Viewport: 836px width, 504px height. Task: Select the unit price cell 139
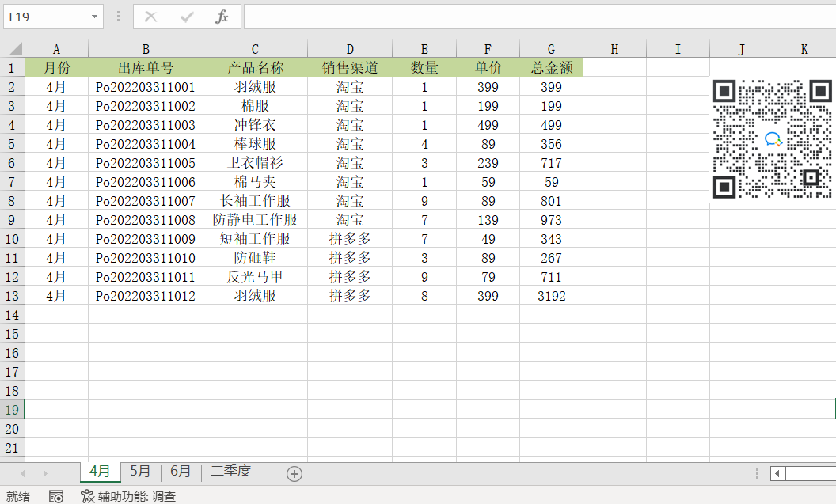(x=488, y=220)
